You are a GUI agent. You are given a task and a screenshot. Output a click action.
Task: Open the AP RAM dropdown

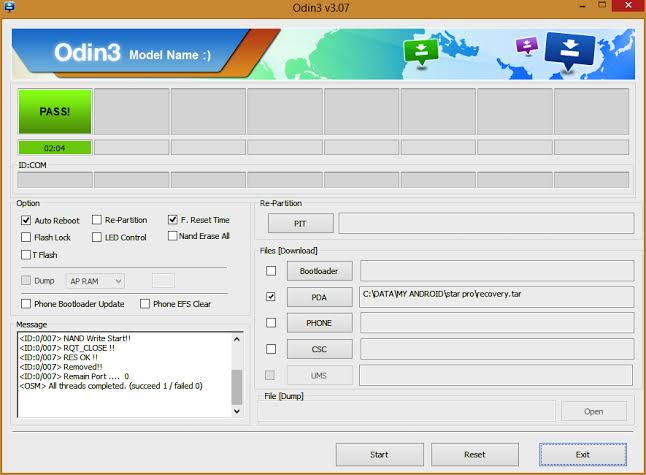point(95,282)
